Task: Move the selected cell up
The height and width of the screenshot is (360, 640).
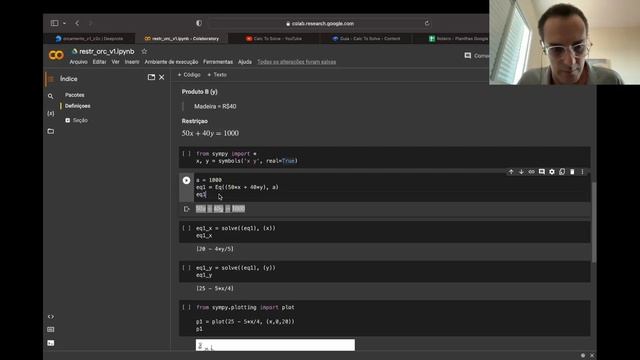Action: pyautogui.click(x=511, y=172)
